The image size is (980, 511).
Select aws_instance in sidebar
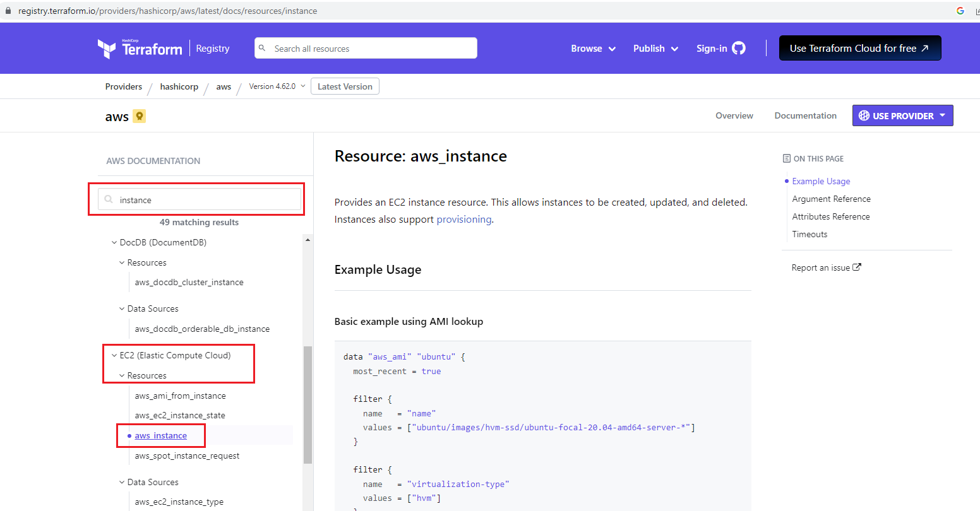click(160, 435)
